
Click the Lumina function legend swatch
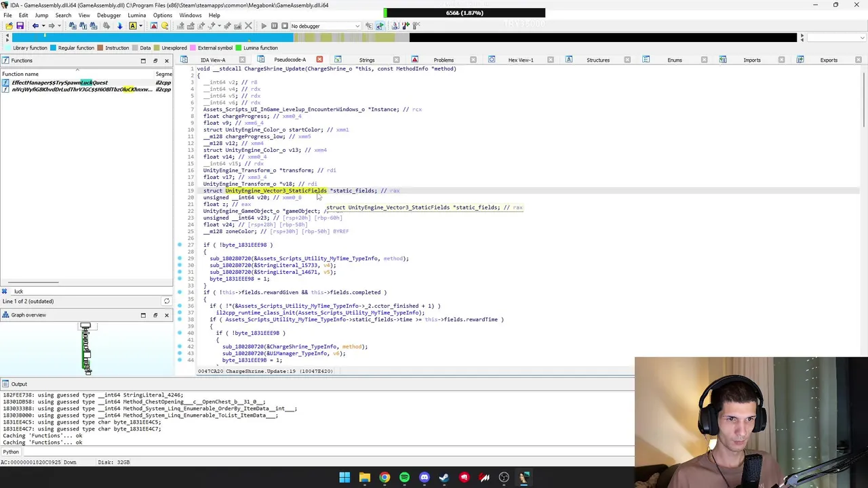click(239, 47)
